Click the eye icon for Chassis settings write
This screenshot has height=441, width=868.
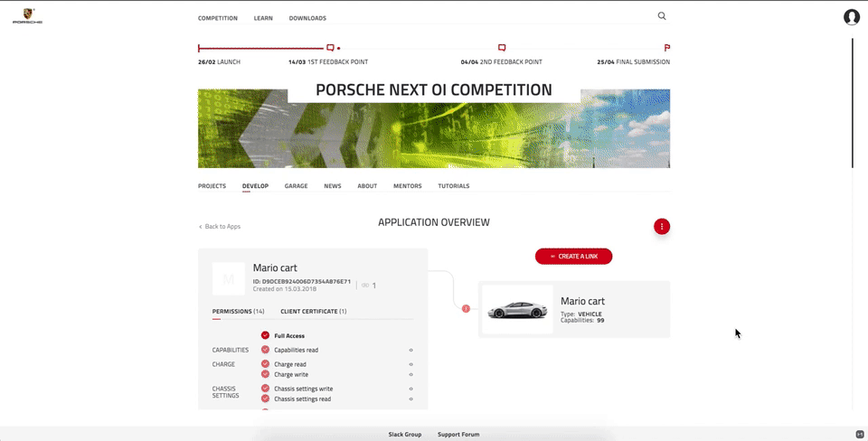(410, 389)
